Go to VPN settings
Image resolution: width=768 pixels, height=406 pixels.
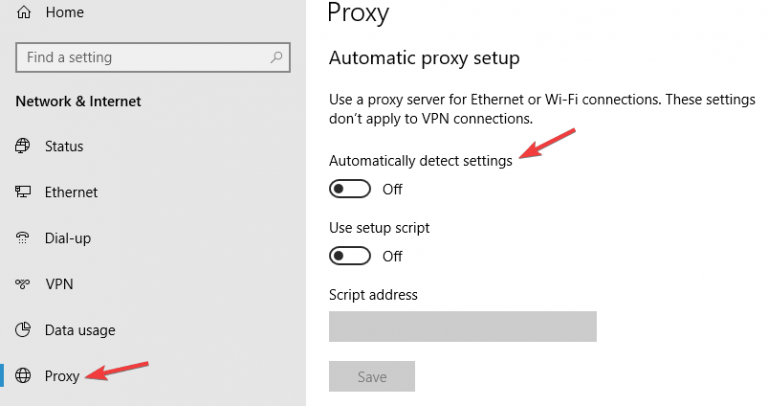(x=59, y=284)
